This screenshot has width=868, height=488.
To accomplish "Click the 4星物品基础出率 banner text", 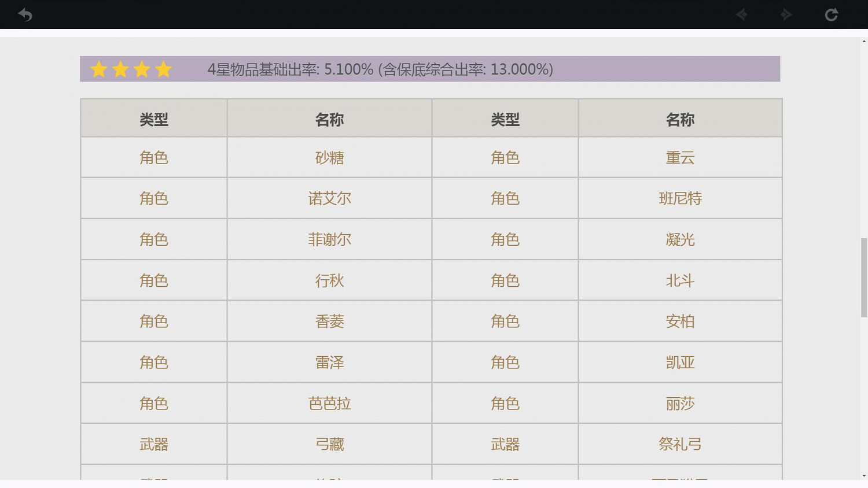I will 380,69.
